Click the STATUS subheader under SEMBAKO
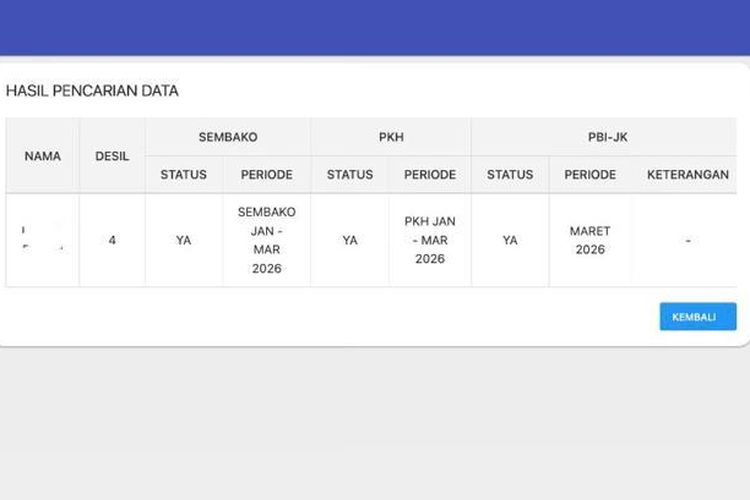This screenshot has width=750, height=500. pos(184,174)
